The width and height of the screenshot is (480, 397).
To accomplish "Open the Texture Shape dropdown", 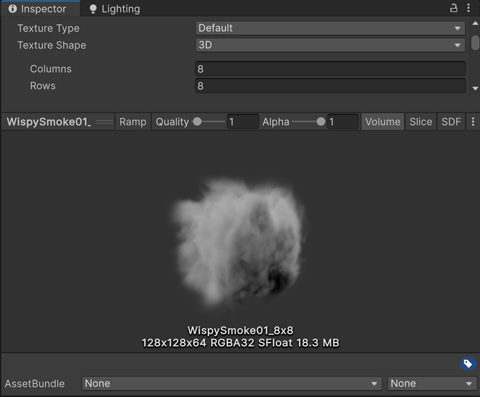I will (330, 45).
